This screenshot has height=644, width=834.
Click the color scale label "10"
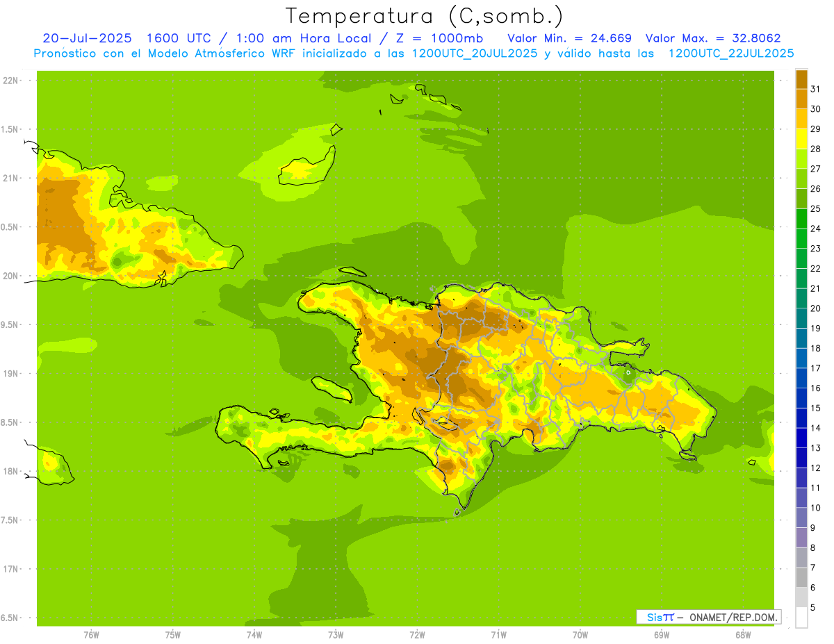tap(816, 508)
